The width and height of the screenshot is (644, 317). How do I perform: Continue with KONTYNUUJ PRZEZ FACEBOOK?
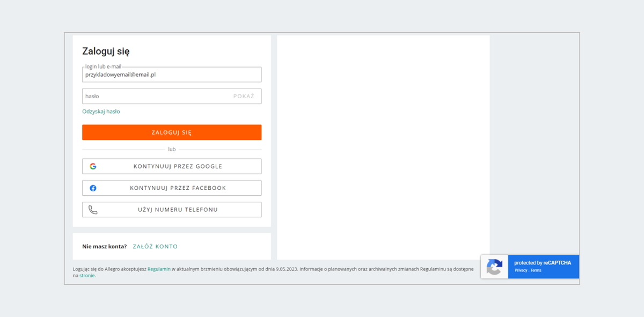point(172,188)
